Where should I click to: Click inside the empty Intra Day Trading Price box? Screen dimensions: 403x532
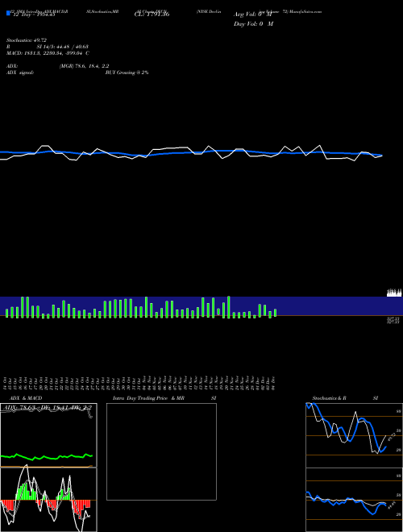(161, 451)
